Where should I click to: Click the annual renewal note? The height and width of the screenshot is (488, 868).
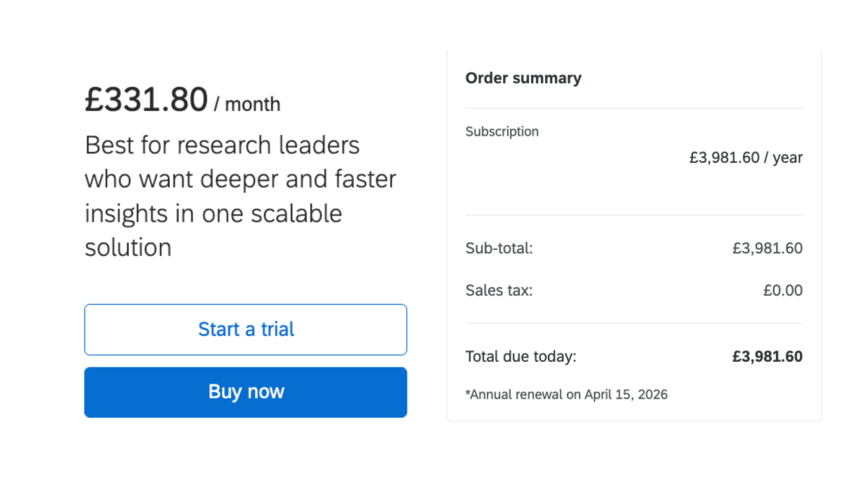(566, 394)
